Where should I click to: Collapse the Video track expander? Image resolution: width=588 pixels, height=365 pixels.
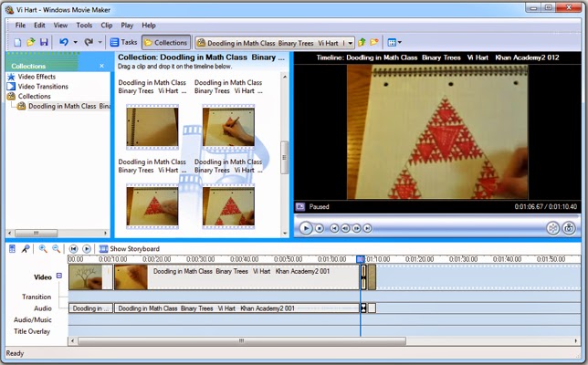point(59,276)
